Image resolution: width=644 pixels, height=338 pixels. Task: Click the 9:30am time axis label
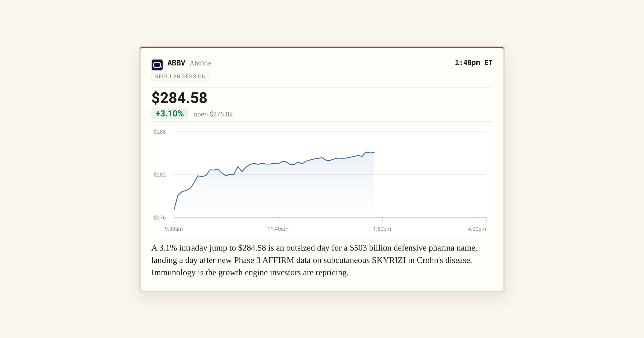coord(174,229)
